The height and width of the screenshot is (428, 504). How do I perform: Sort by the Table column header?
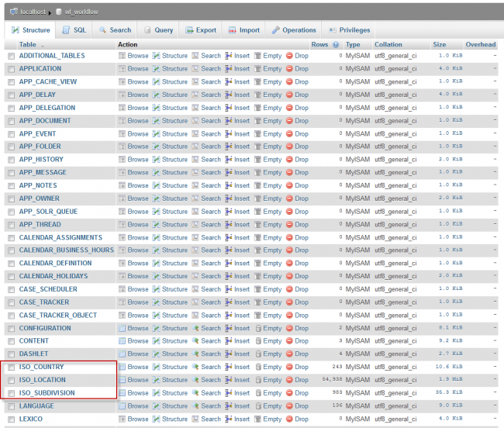coord(27,44)
